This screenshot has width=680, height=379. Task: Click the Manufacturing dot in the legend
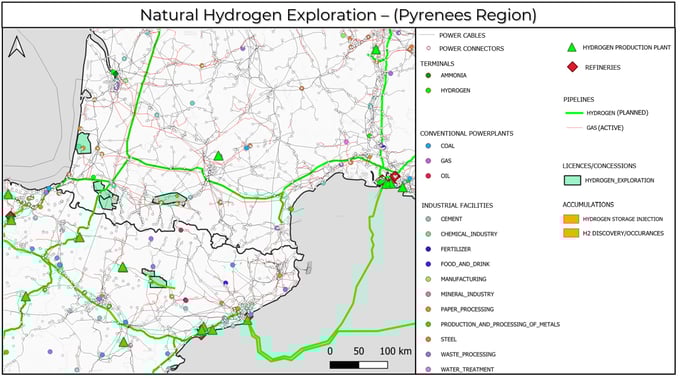pyautogui.click(x=428, y=279)
